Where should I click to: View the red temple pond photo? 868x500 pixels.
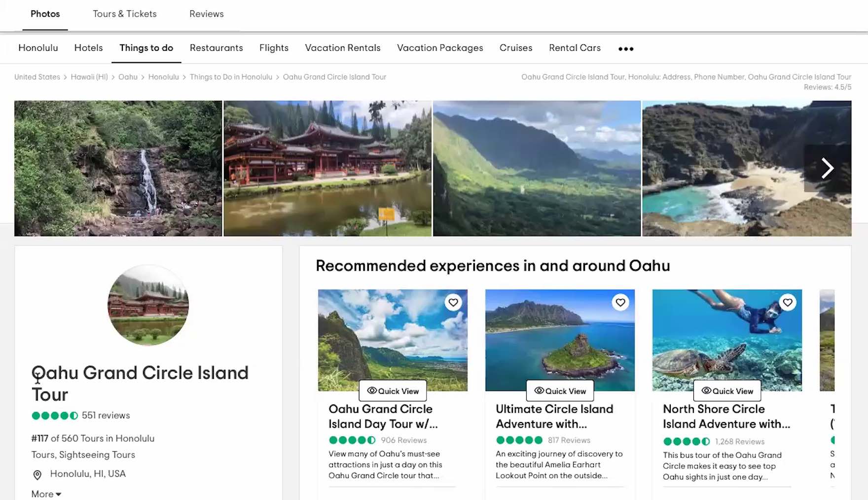click(x=327, y=168)
